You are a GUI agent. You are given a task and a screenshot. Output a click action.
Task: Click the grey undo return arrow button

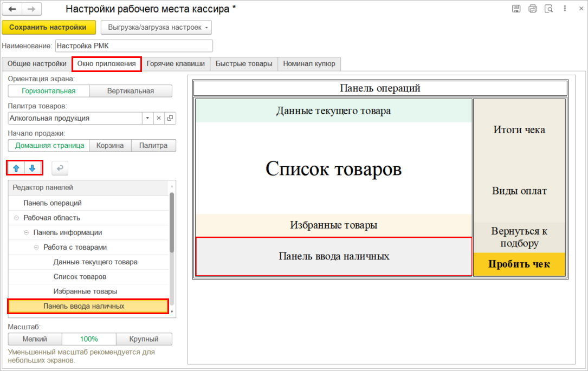point(60,168)
